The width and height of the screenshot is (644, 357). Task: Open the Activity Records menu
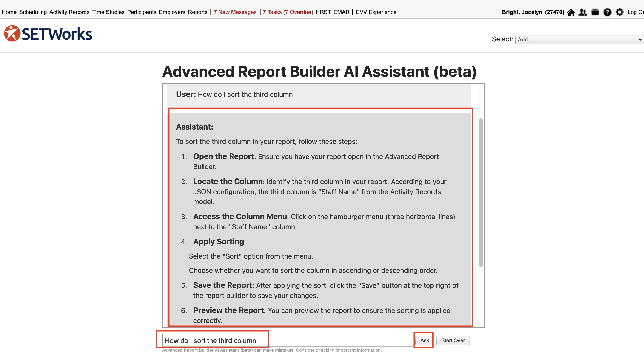click(x=69, y=12)
